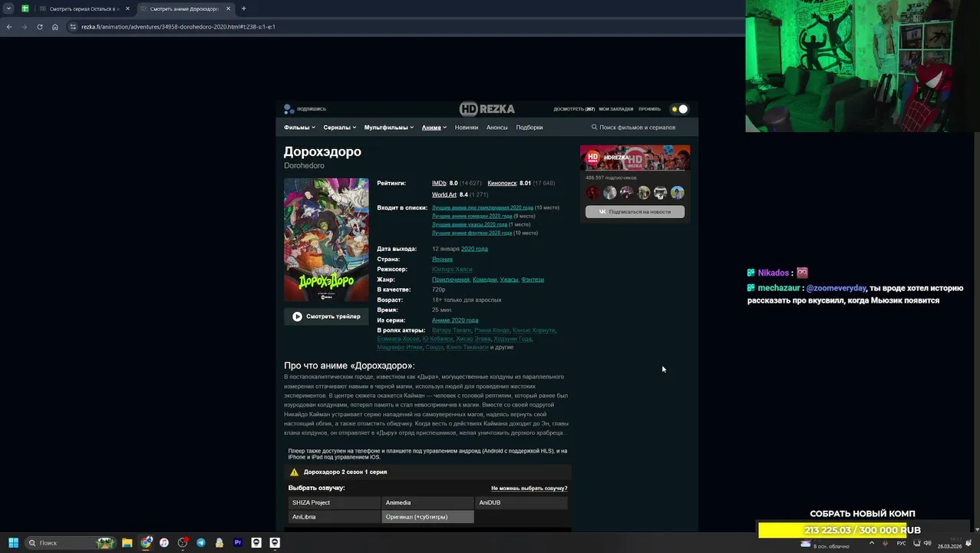Click the 2020 года release year link
This screenshot has height=553, width=980.
pos(474,249)
